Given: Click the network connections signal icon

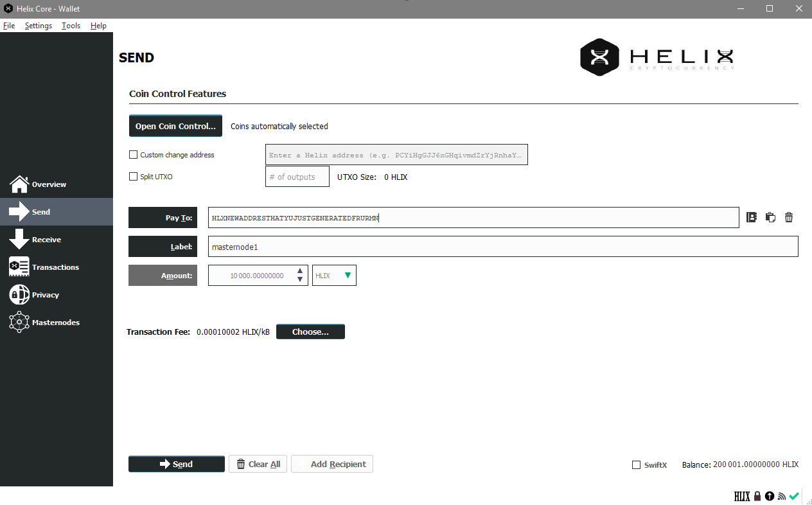Looking at the screenshot, I should tap(781, 496).
